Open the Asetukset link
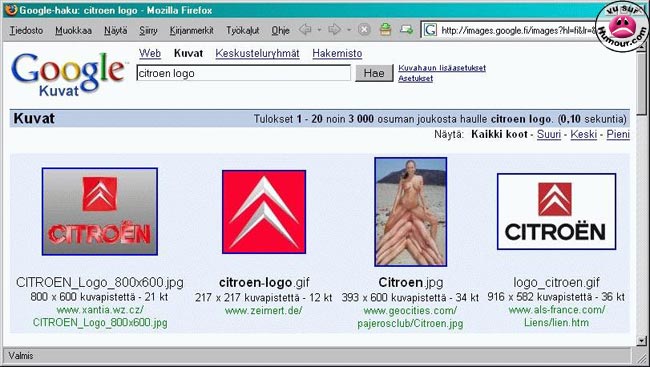 (x=415, y=78)
